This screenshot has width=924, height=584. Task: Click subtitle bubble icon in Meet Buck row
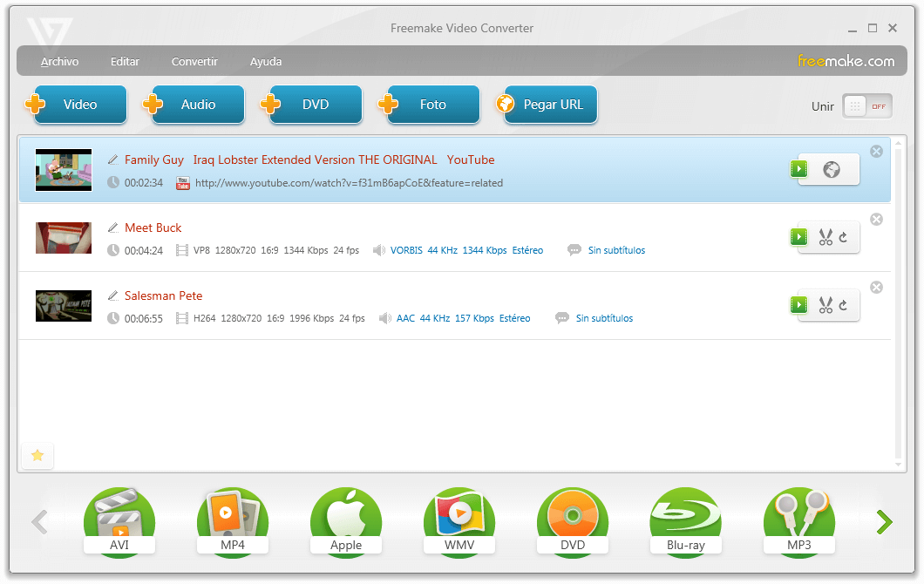coord(574,250)
